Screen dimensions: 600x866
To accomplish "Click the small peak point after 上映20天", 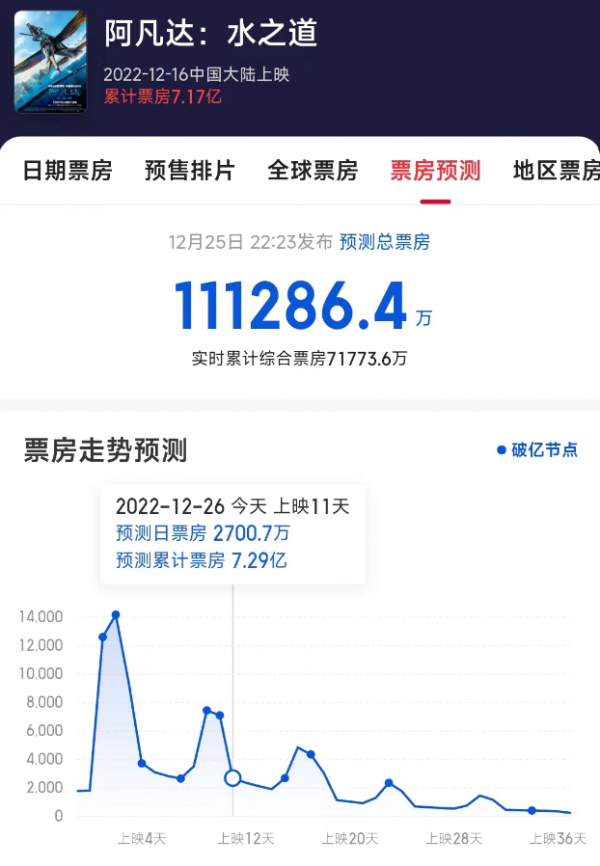I will point(388,783).
